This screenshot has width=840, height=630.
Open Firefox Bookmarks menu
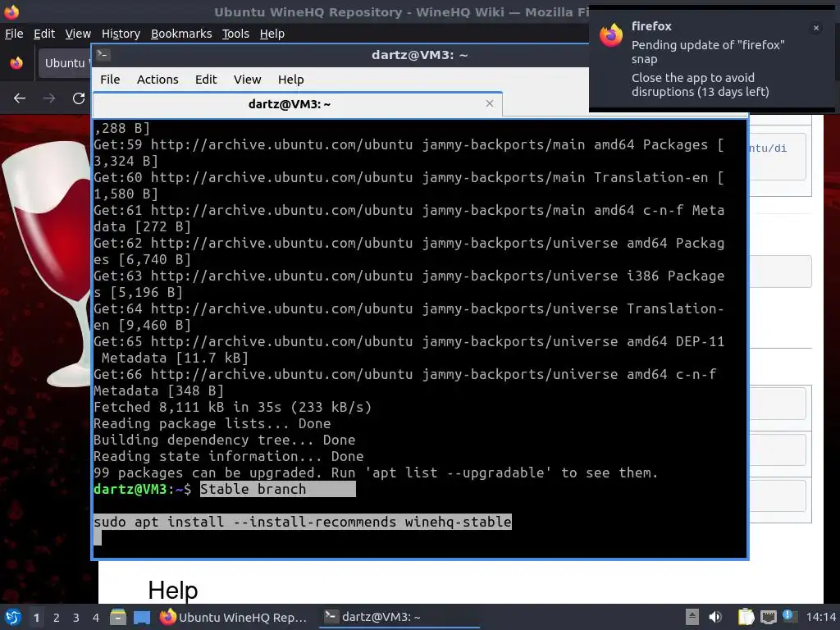click(181, 34)
